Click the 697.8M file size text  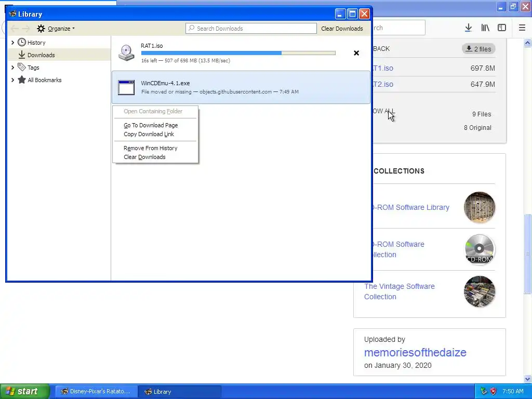(x=483, y=68)
